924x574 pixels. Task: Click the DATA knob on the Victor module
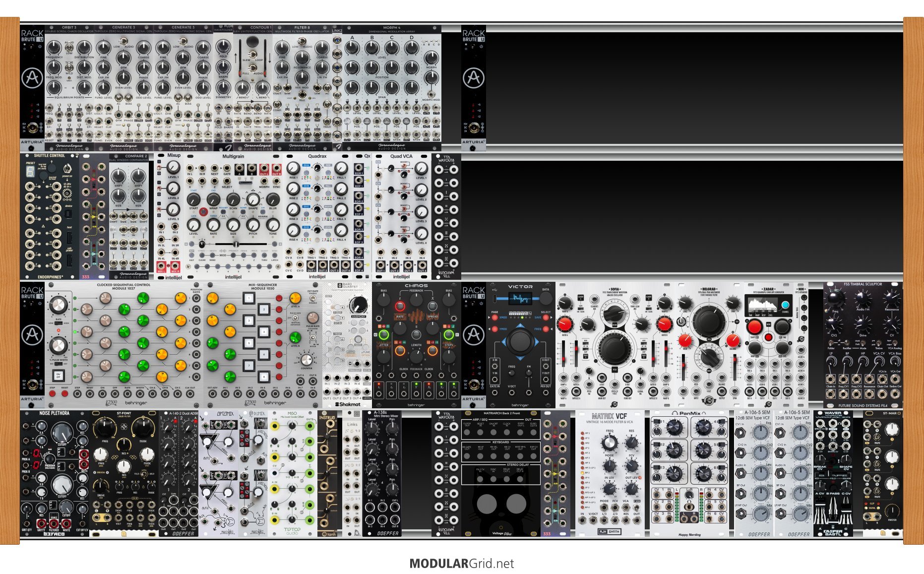pos(546,298)
